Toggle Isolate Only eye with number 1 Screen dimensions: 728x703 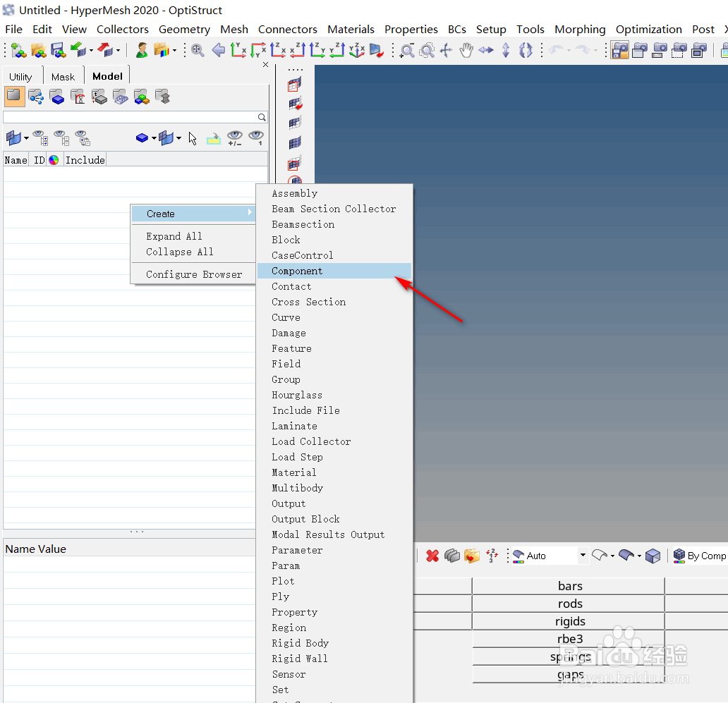tap(256, 137)
